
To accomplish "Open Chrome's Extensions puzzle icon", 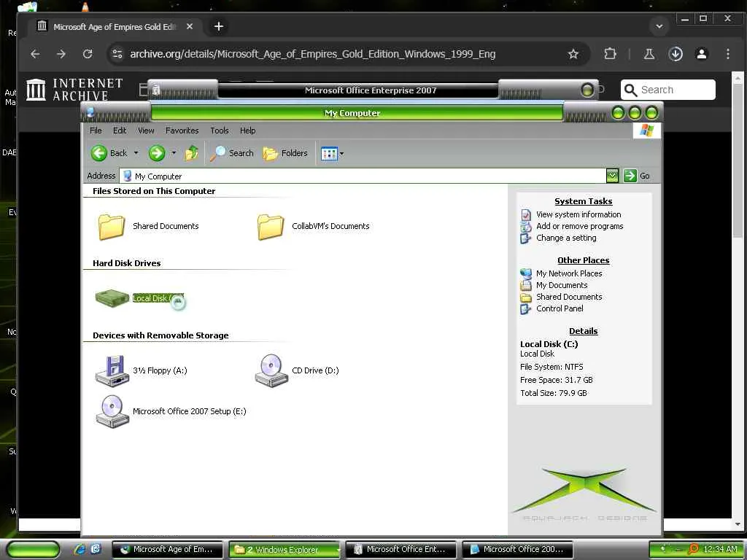I will click(x=610, y=54).
